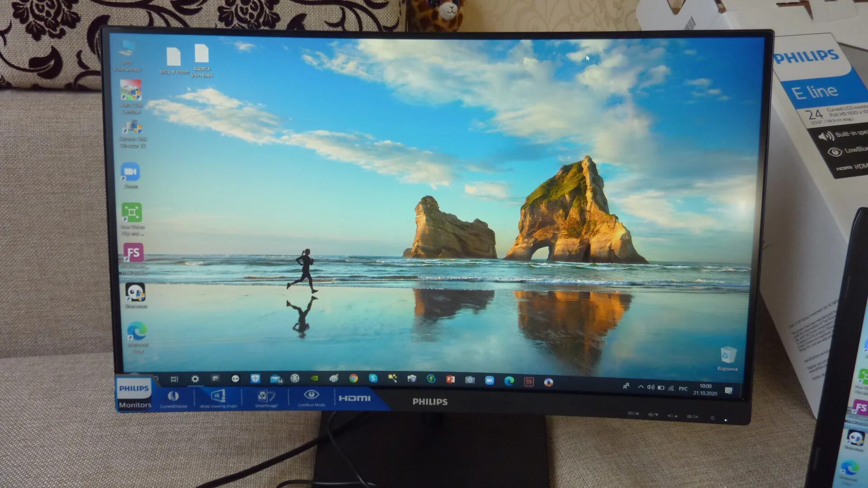
Task: Open the volume control in tray
Action: click(x=651, y=387)
